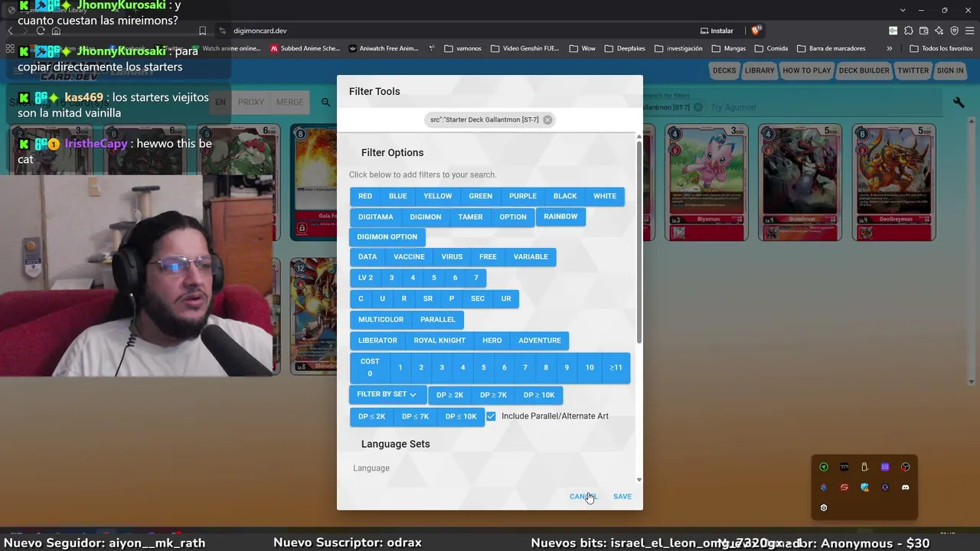Viewport: 980px width, 551px height.
Task: Select the DP ≥ 10K filter
Action: (539, 395)
